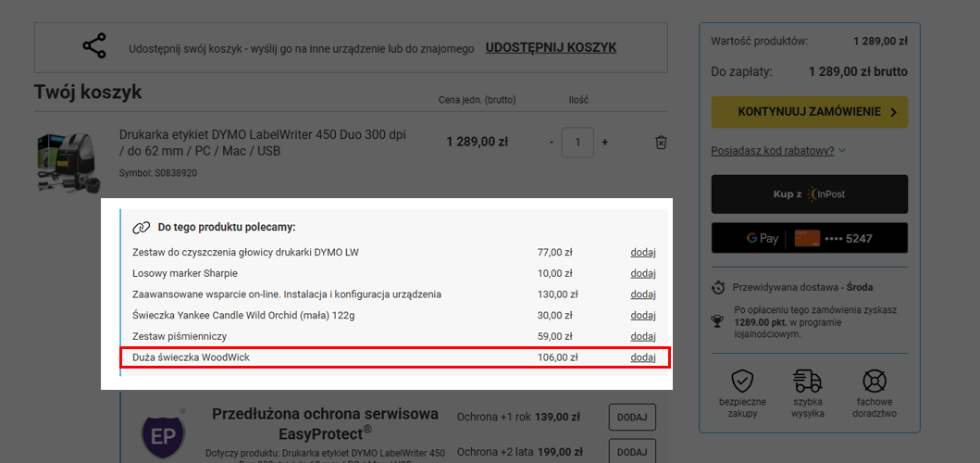Add Zaawansowane wsparcie on-line via dodaj
Image resolution: width=980 pixels, height=463 pixels.
[x=642, y=294]
